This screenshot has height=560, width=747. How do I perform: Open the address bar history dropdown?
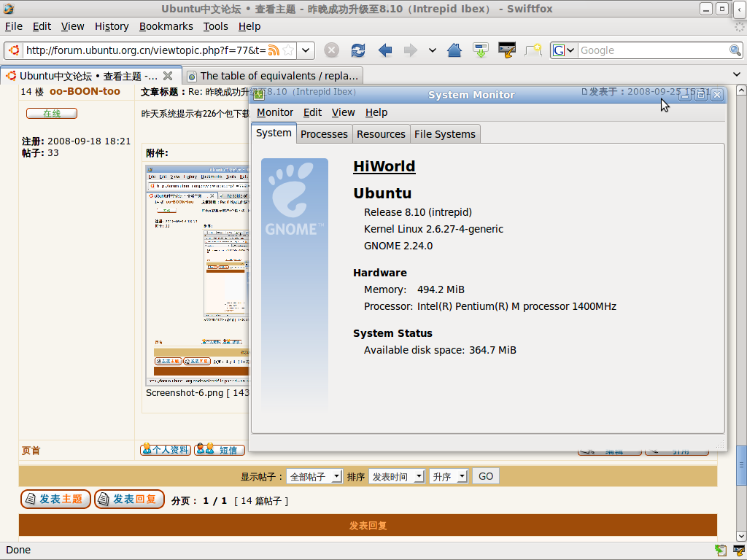306,50
